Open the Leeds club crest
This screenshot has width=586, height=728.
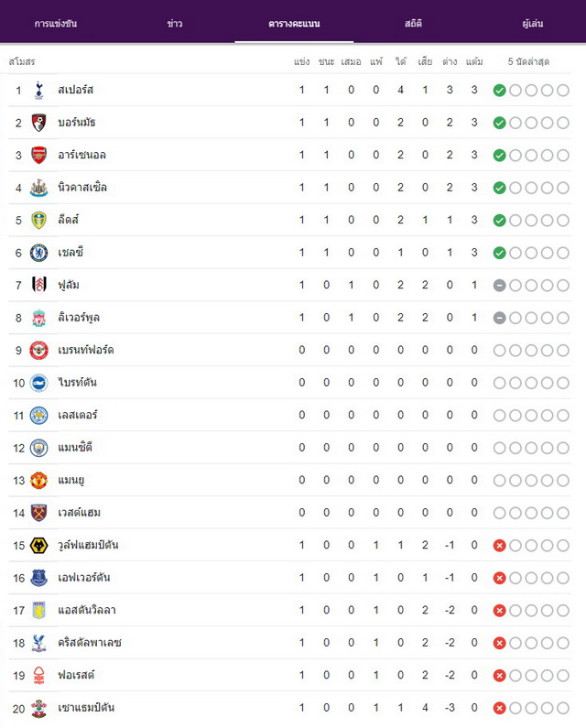tap(39, 220)
